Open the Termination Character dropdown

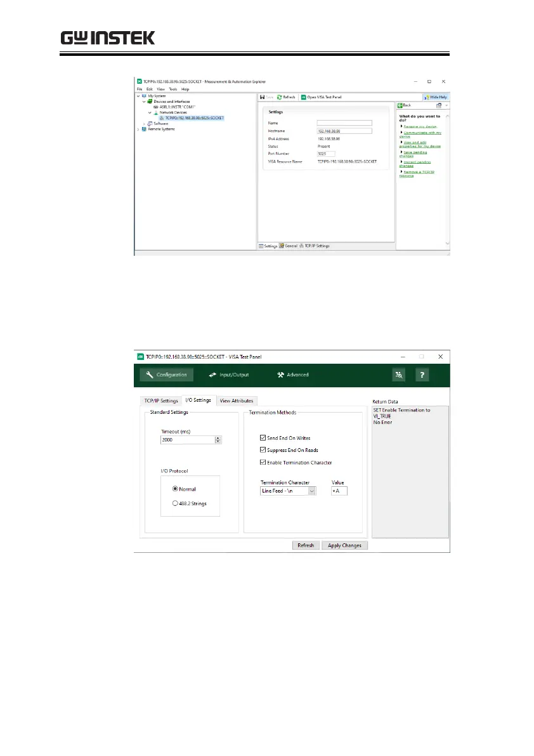point(312,491)
